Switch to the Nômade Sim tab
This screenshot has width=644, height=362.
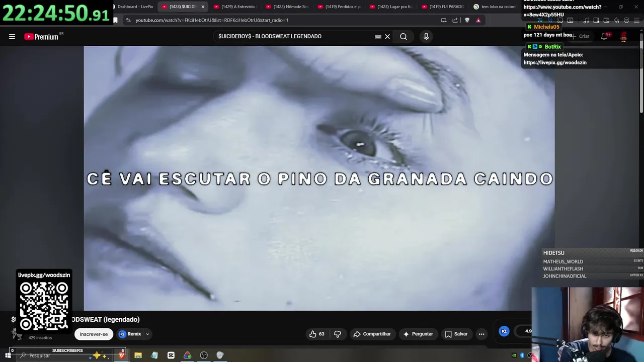(287, 7)
